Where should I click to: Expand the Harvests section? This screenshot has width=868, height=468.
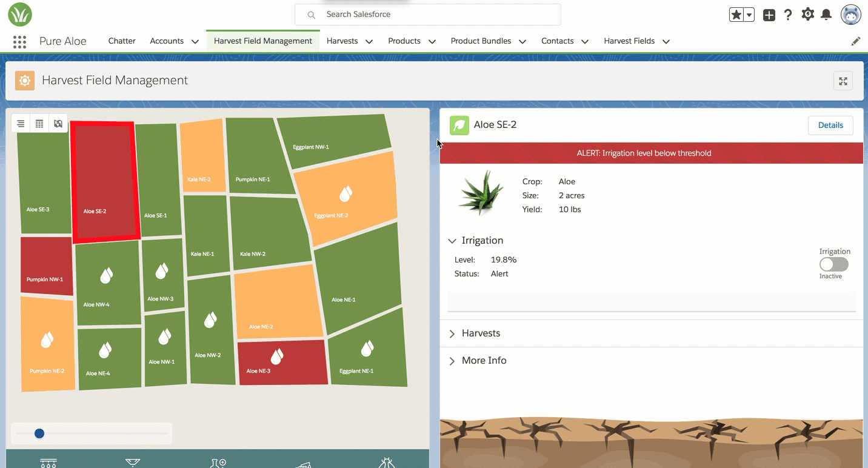coord(452,333)
